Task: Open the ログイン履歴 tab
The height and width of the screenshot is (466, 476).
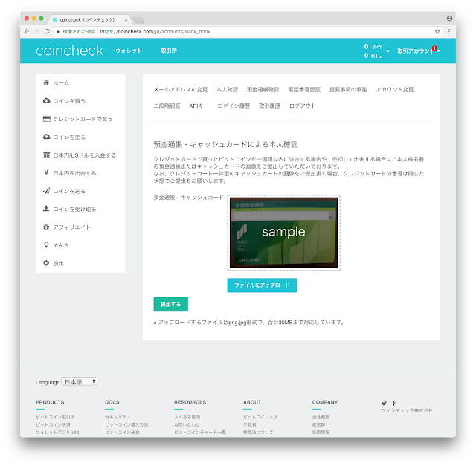Action: (x=234, y=106)
